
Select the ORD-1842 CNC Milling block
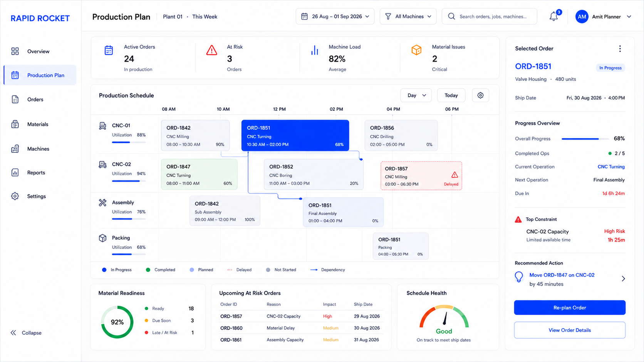195,135
